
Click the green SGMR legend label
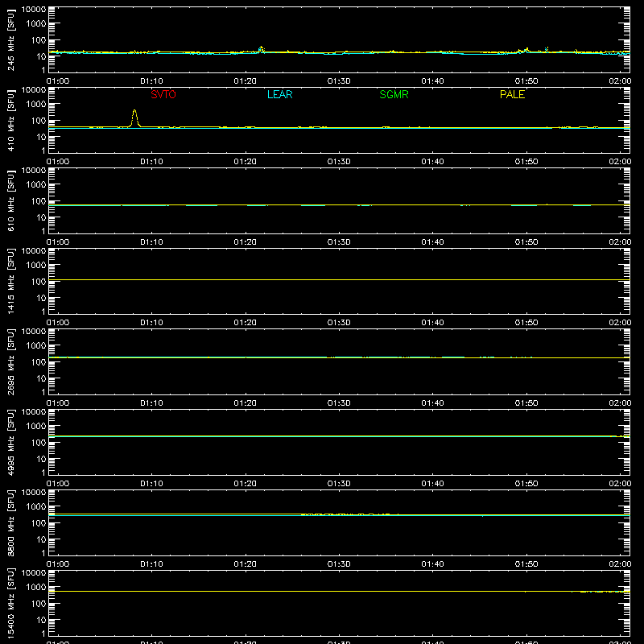(394, 94)
